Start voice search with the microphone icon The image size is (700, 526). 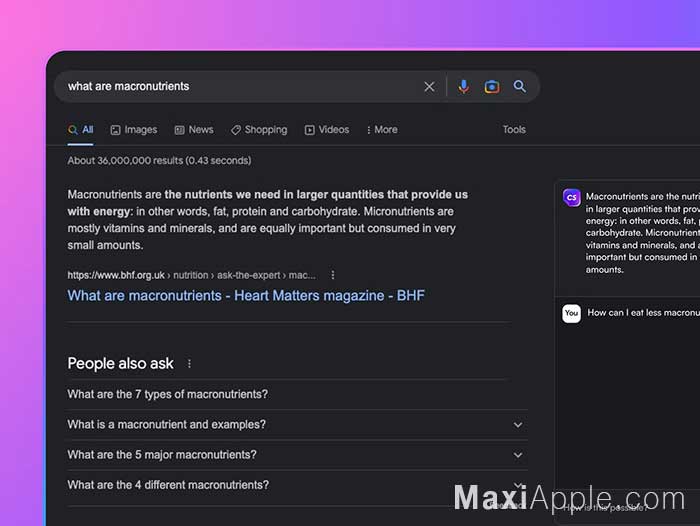(463, 86)
